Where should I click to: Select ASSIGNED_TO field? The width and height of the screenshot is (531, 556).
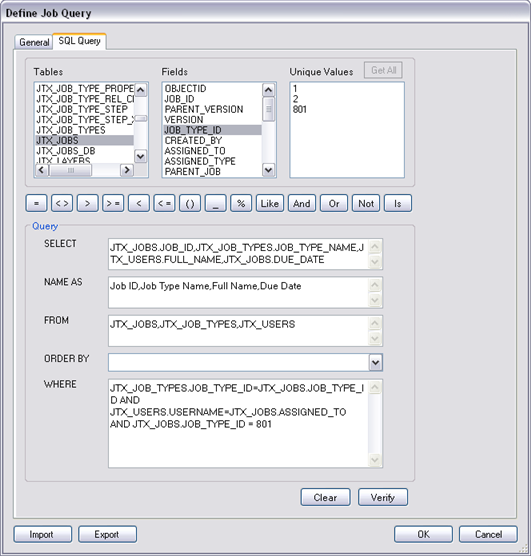212,151
